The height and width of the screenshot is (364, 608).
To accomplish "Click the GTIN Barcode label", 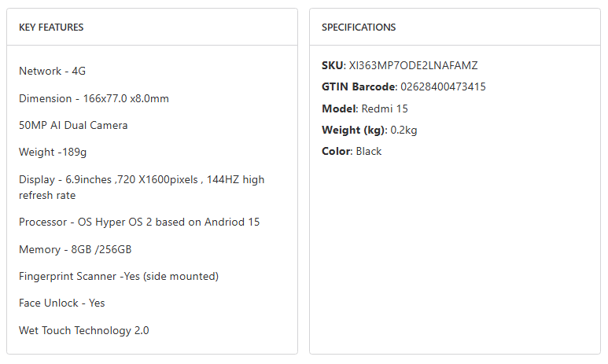I will point(358,86).
